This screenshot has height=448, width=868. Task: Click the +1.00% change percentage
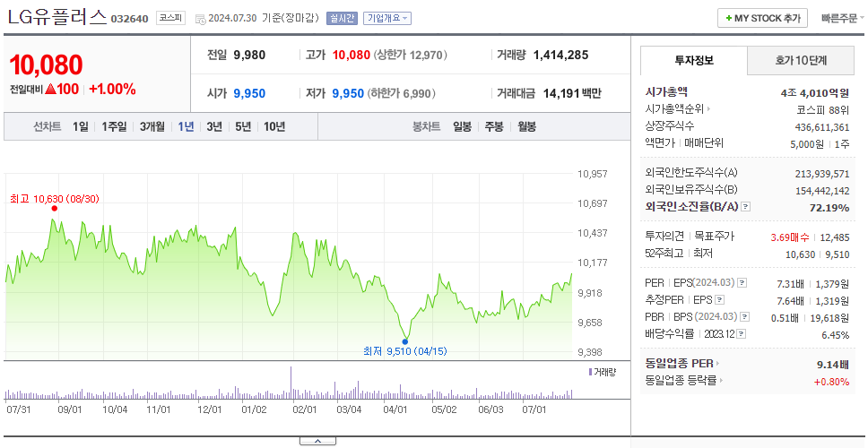point(112,89)
